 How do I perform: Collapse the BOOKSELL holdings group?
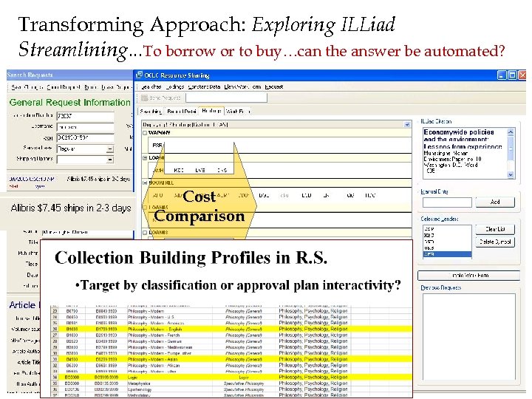(x=145, y=183)
